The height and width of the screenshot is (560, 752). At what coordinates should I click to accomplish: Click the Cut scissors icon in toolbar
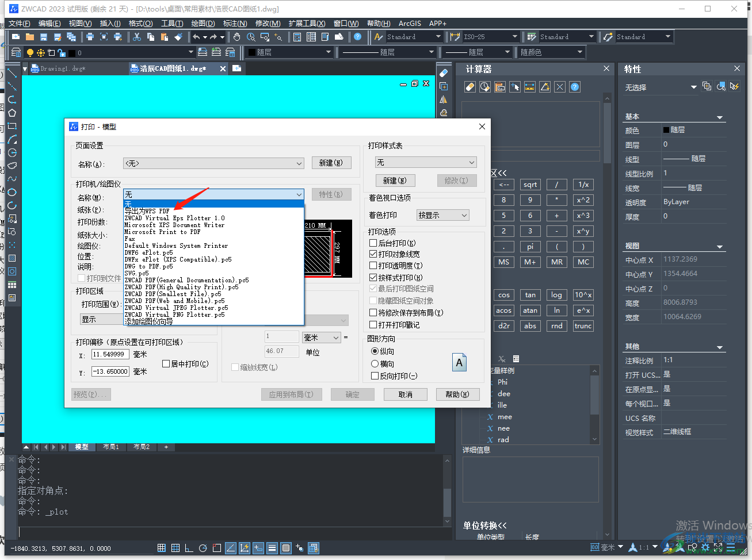pyautogui.click(x=137, y=37)
